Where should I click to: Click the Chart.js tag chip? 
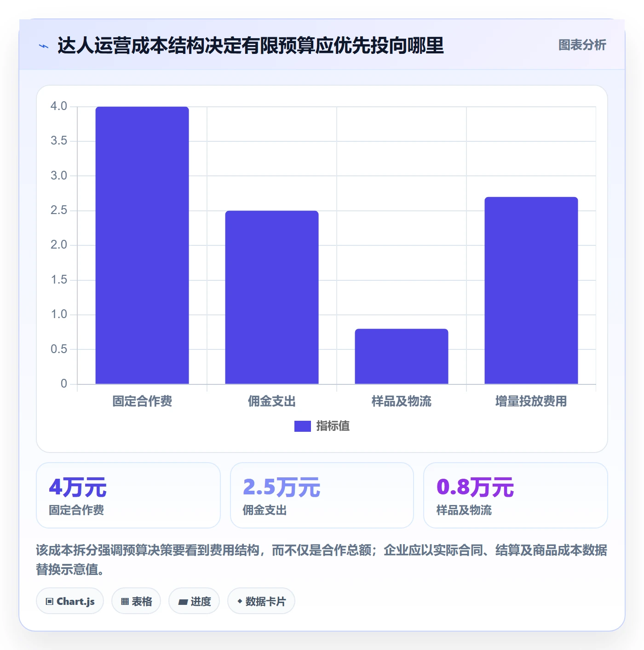pos(70,601)
